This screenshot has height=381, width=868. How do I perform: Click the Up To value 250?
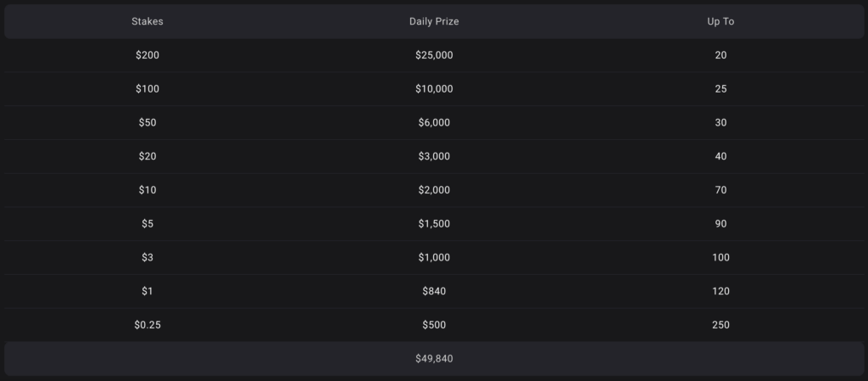pyautogui.click(x=721, y=326)
